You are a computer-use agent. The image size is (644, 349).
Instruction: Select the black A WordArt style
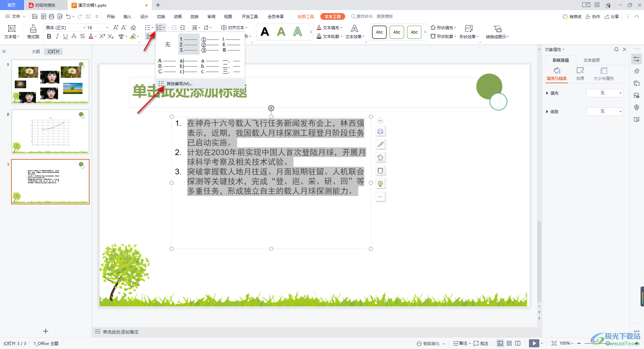click(265, 32)
